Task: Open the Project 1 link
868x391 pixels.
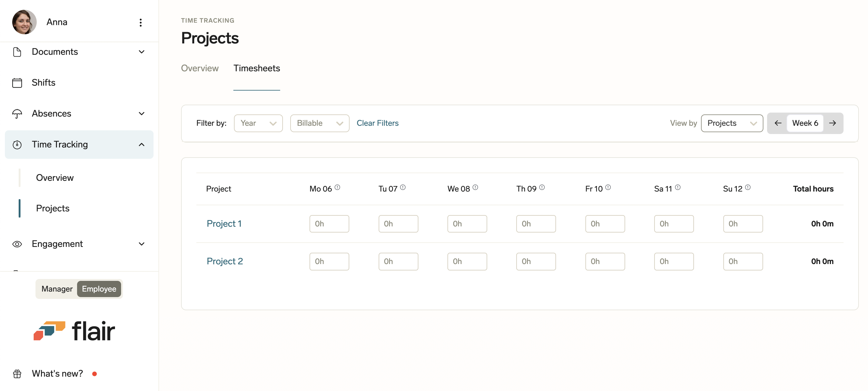Action: click(x=224, y=223)
